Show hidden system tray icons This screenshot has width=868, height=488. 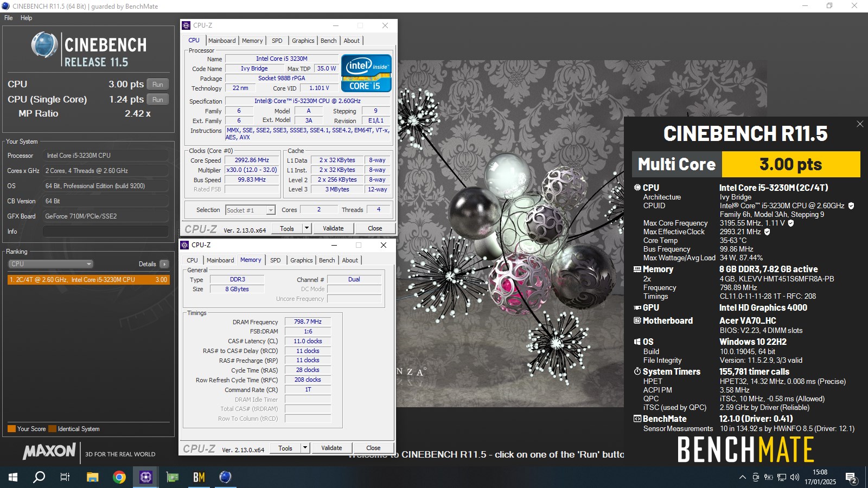click(x=742, y=477)
